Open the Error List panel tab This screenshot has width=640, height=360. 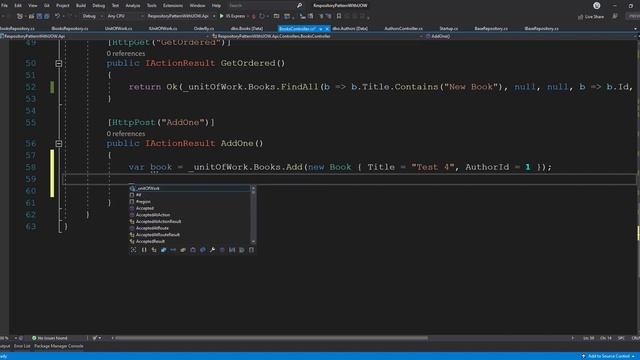point(22,346)
